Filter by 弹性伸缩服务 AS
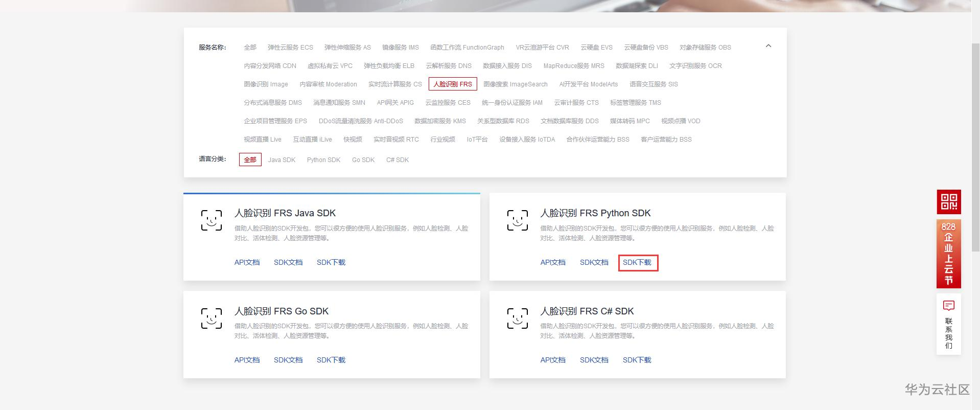Image resolution: width=980 pixels, height=410 pixels. point(347,48)
